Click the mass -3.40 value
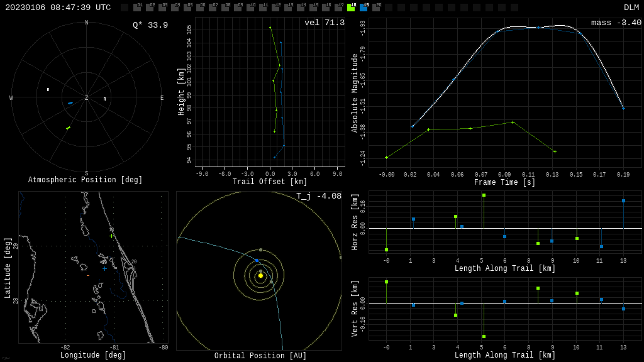This screenshot has height=362, width=644. click(616, 23)
